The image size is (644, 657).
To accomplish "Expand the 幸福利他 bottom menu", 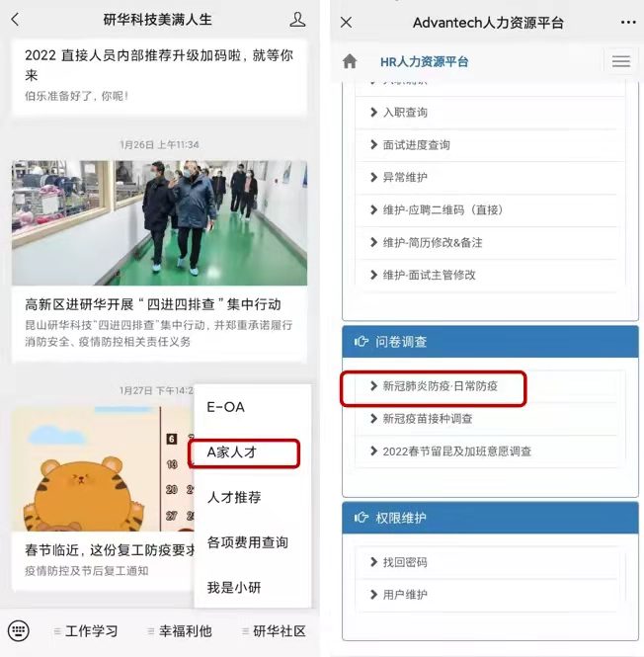I will 180,631.
